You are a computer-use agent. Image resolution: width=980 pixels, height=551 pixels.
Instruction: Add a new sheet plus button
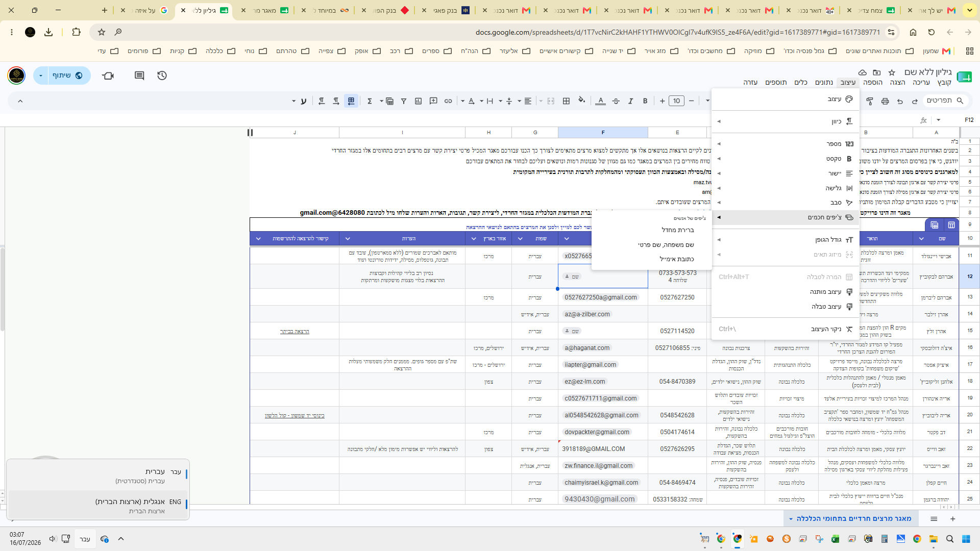[x=952, y=519]
